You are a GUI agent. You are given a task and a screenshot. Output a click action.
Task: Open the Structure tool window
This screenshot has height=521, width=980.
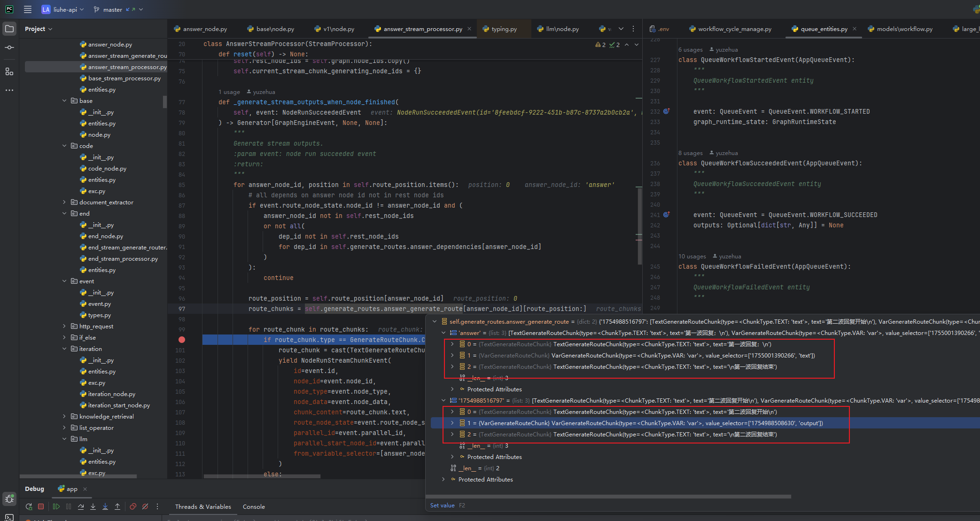click(9, 71)
